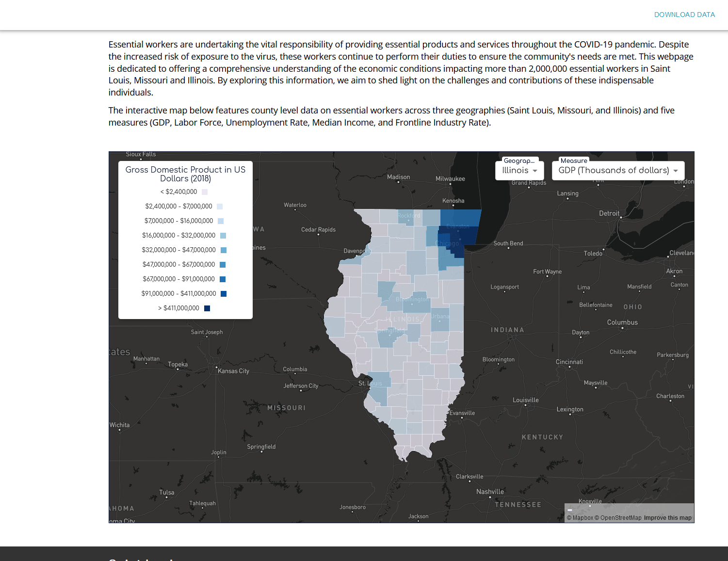
Task: Pick the $16,000,000 - $32,000,000 legend swatch
Action: click(223, 236)
